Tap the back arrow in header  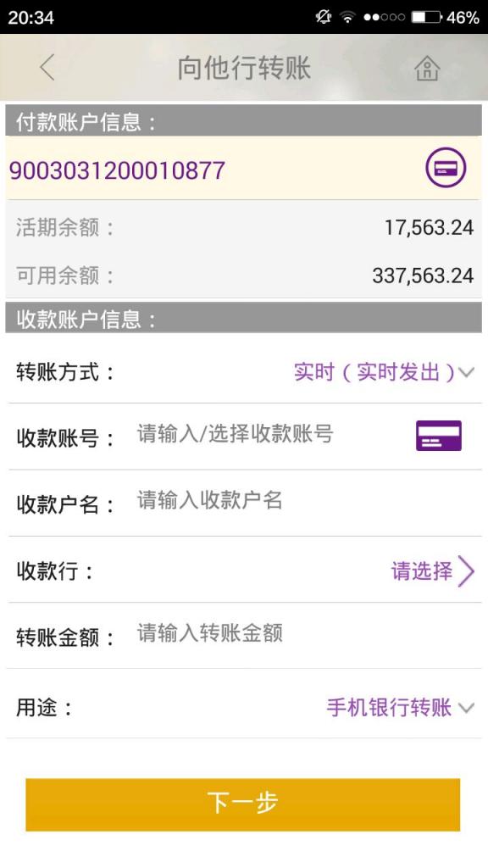[47, 68]
